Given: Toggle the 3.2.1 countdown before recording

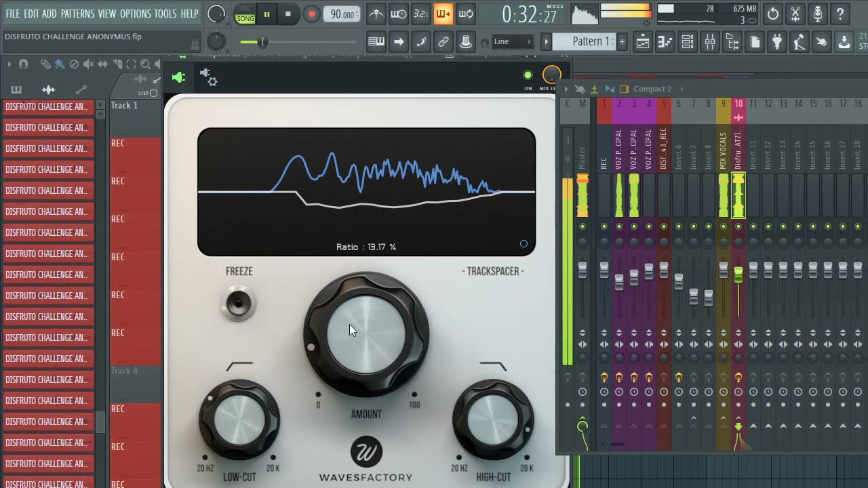Looking at the screenshot, I should [420, 14].
